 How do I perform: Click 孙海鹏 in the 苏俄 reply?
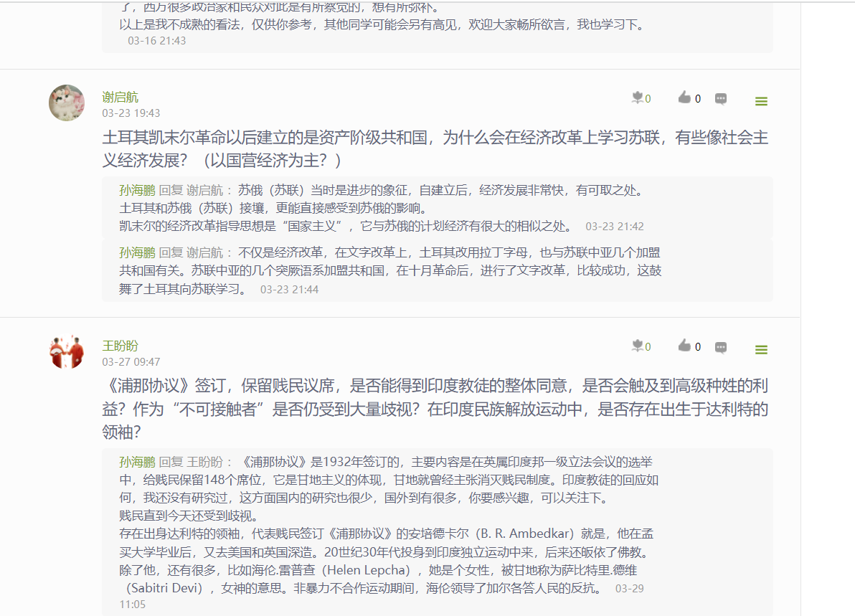click(137, 191)
